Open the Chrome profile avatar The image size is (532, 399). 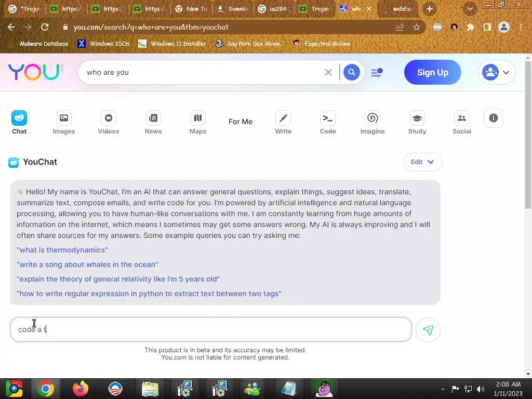pos(504,27)
